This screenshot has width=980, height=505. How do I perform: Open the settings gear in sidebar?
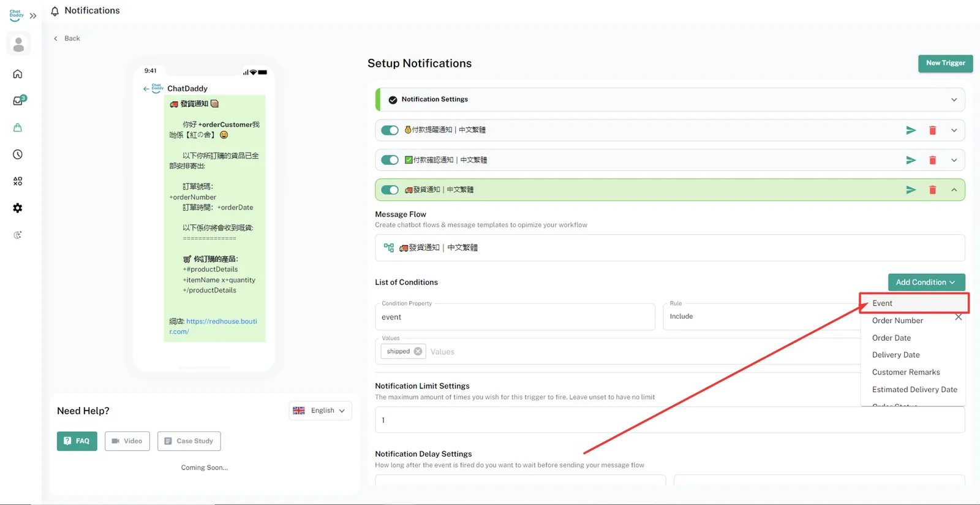click(18, 208)
